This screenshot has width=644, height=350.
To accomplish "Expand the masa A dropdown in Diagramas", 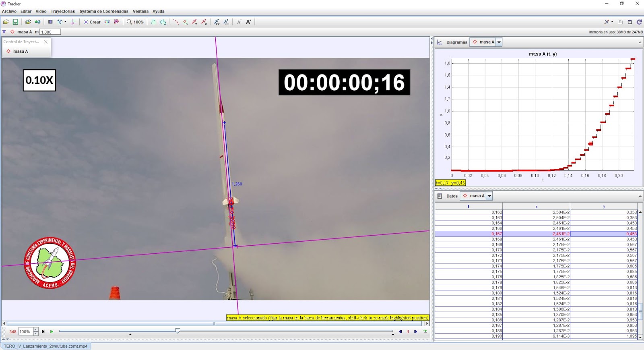I will (x=499, y=42).
